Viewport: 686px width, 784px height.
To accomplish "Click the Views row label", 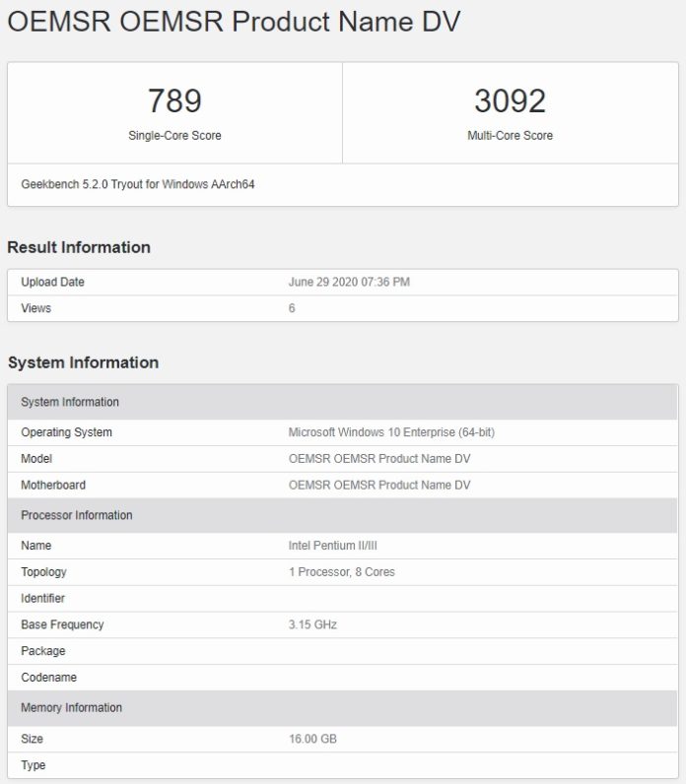I will (x=35, y=308).
